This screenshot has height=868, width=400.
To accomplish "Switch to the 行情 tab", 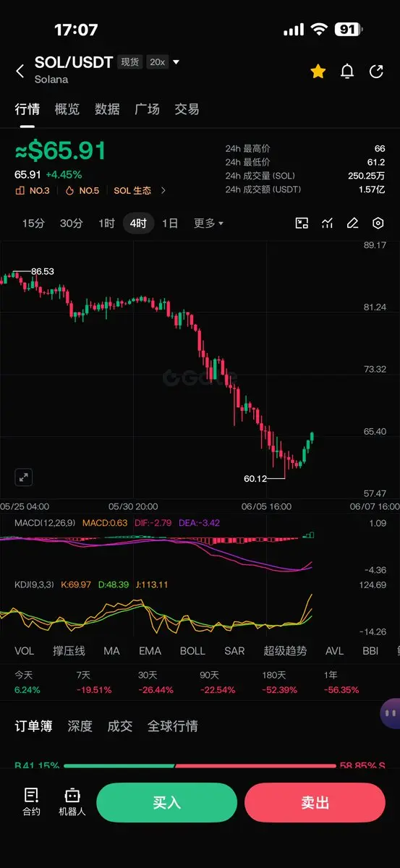I will 27,109.
